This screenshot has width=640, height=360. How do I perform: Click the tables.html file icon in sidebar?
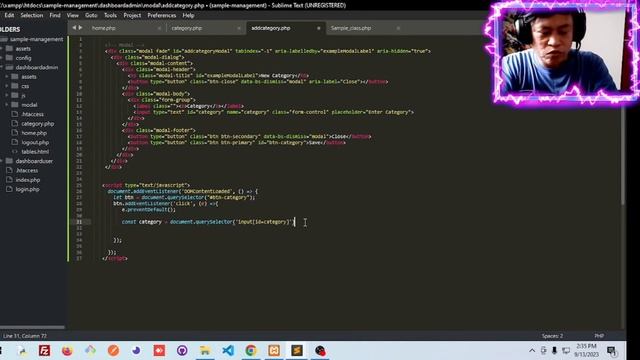(x=15, y=151)
